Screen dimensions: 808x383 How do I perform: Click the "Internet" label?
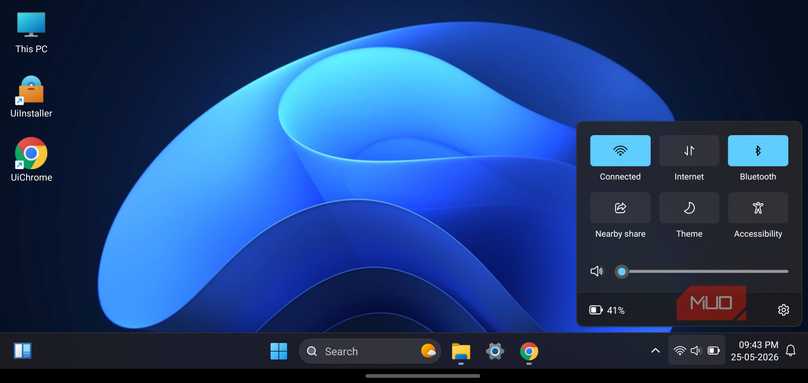pos(689,177)
